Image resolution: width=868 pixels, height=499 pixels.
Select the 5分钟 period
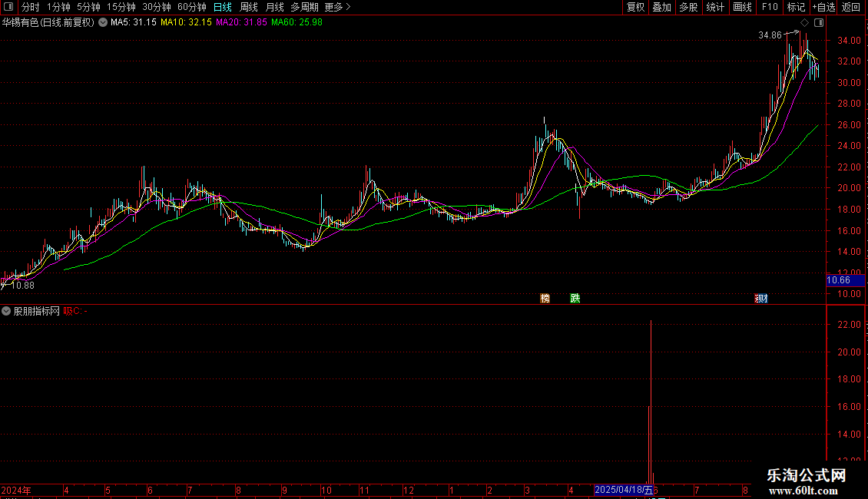[x=88, y=7]
